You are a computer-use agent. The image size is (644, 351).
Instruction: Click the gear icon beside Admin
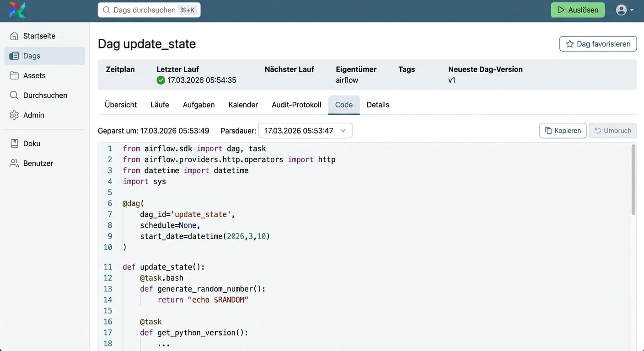pyautogui.click(x=14, y=115)
